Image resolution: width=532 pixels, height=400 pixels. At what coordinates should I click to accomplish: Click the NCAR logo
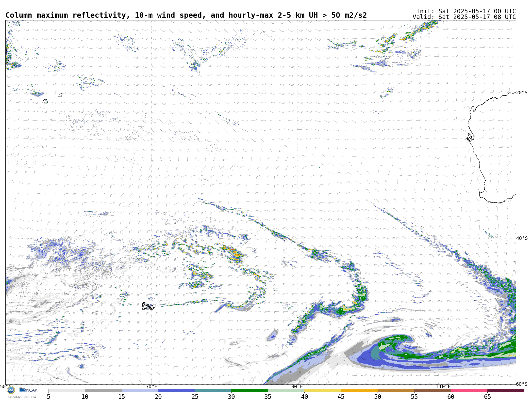[28, 390]
